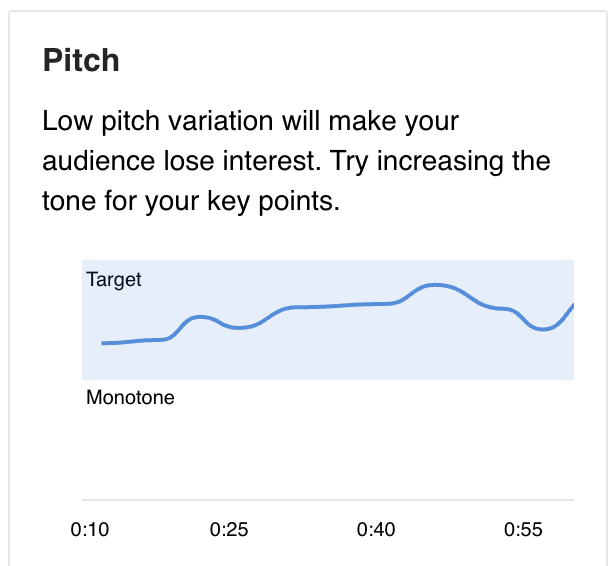
Task: Click the Monotone zone label
Action: [130, 398]
